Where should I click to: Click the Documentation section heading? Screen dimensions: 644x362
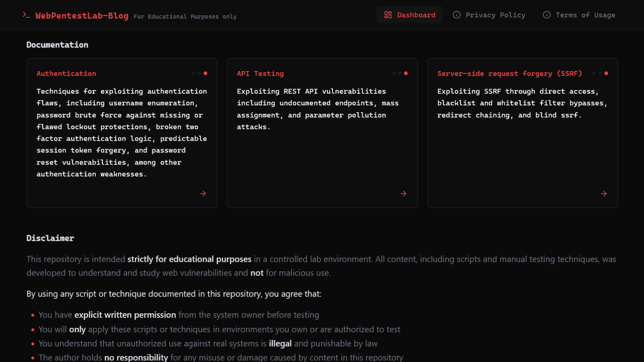tap(57, 45)
